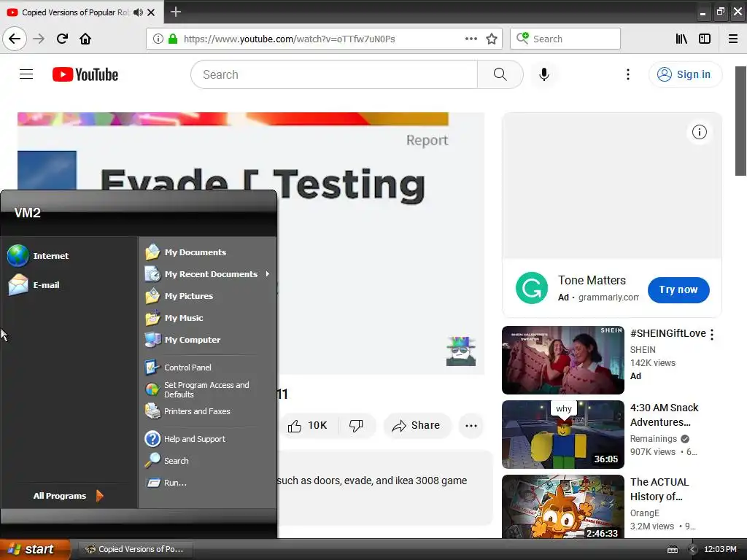
Task: Open the browser home page icon
Action: 85,39
